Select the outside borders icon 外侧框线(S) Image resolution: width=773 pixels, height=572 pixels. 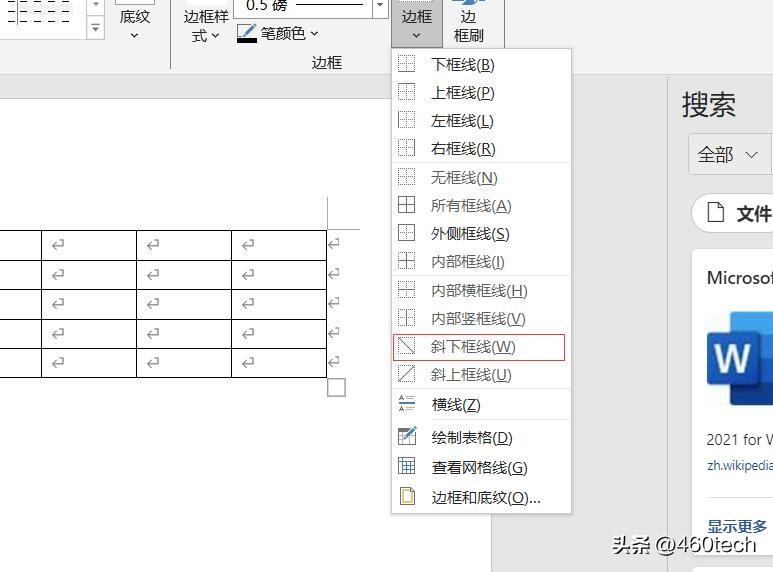[407, 233]
